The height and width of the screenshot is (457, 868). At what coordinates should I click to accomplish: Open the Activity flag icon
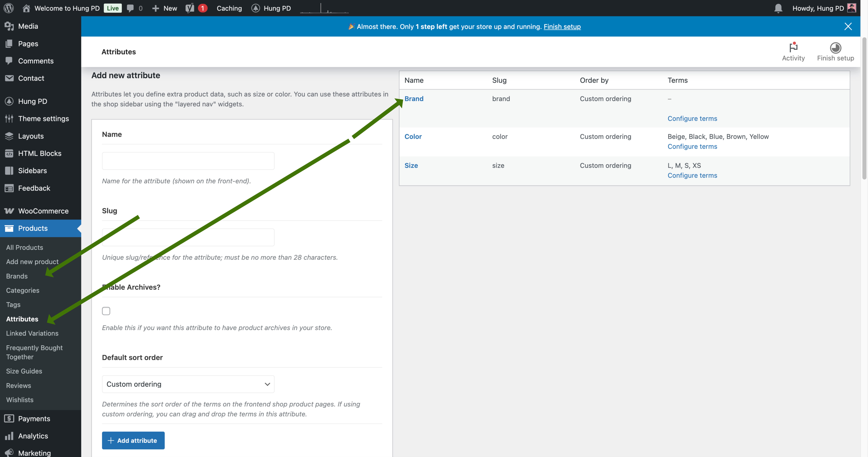(793, 47)
